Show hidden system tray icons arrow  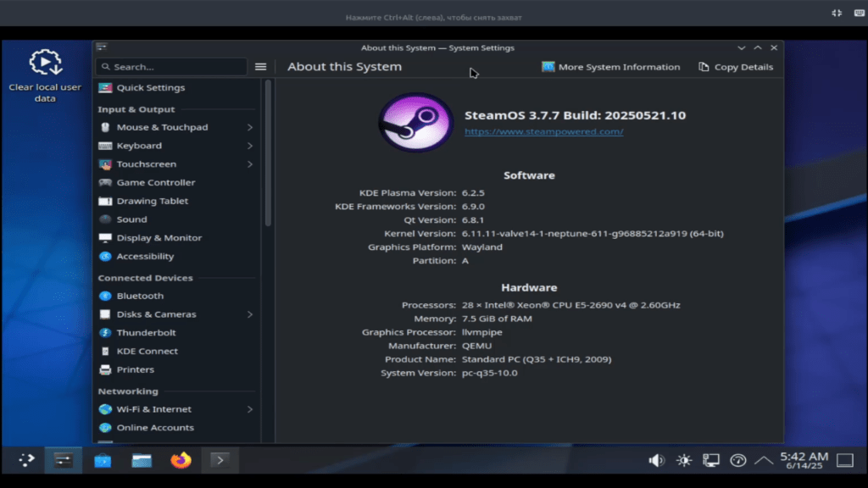764,460
